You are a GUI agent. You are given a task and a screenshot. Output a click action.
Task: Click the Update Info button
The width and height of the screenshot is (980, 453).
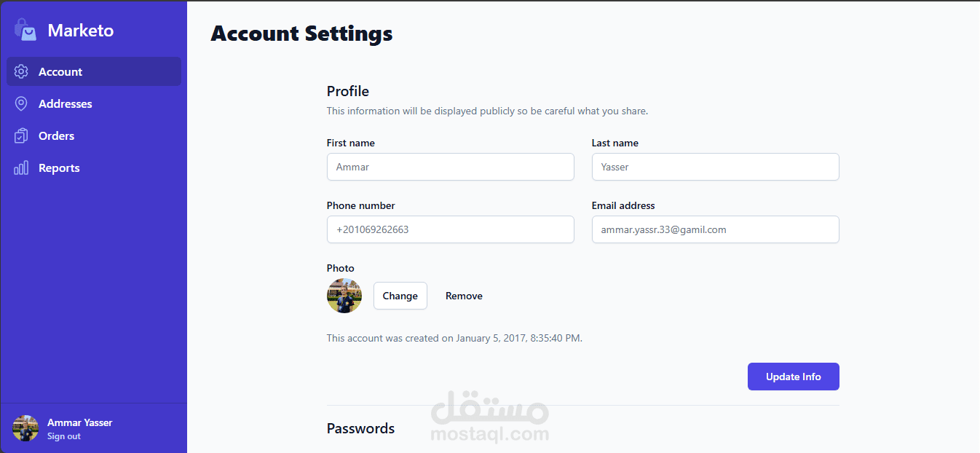tap(793, 377)
